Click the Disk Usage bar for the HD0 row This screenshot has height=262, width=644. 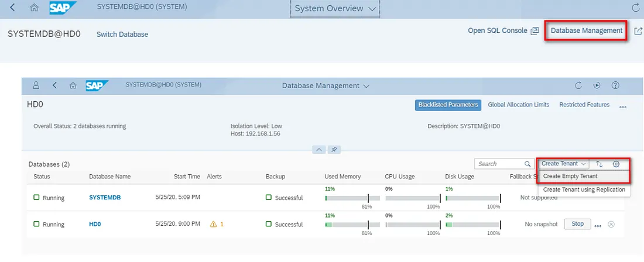[472, 225]
